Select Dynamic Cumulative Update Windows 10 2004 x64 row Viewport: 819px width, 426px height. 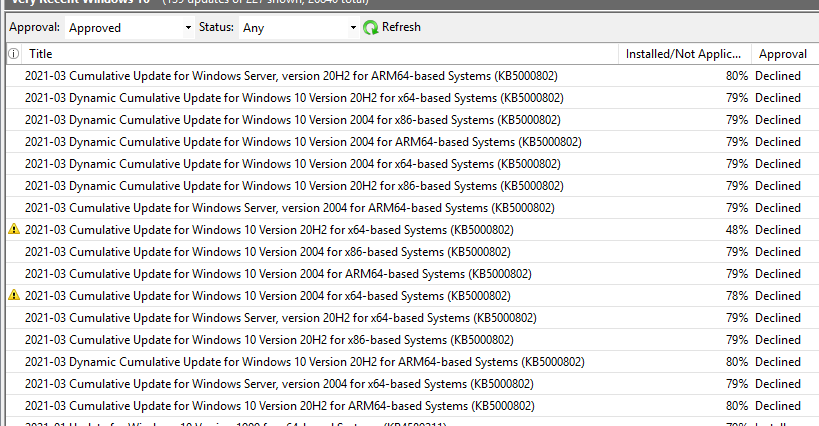click(x=413, y=163)
